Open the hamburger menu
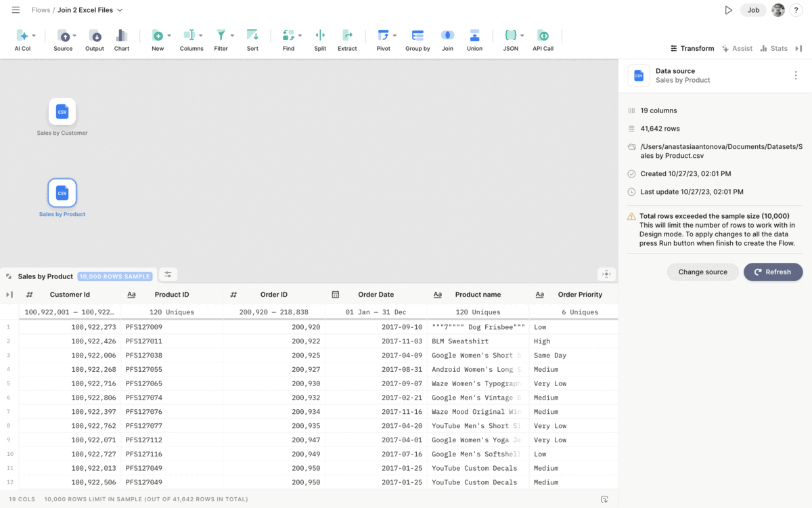The width and height of the screenshot is (812, 508). pyautogui.click(x=16, y=10)
